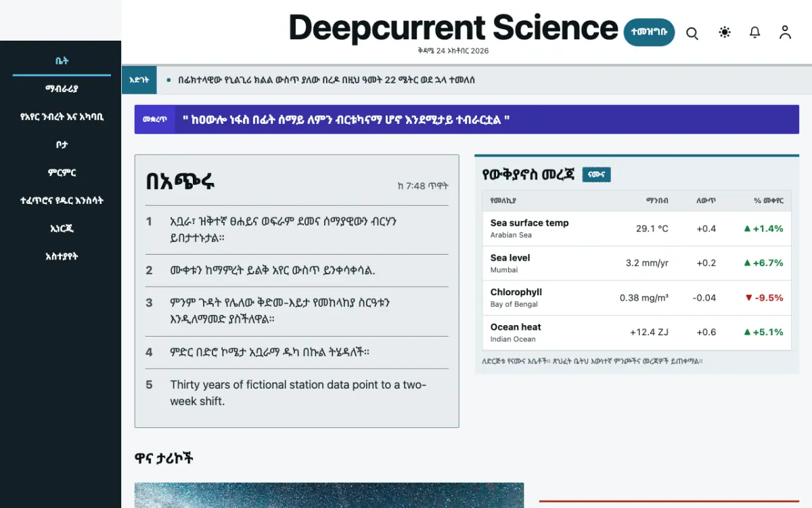Viewport: 812px width, 508px height.
Task: Open the ምርምር sidebar item
Action: [62, 173]
